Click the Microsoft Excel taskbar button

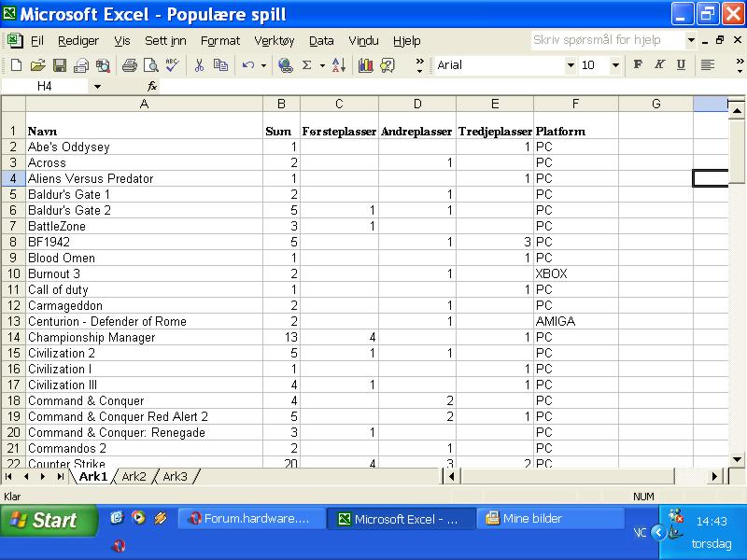[402, 519]
